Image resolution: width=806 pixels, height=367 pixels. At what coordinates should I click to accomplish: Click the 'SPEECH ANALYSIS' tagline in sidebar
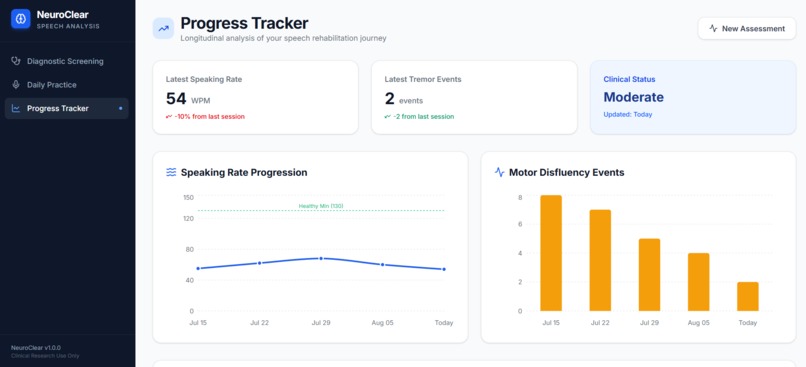click(68, 26)
